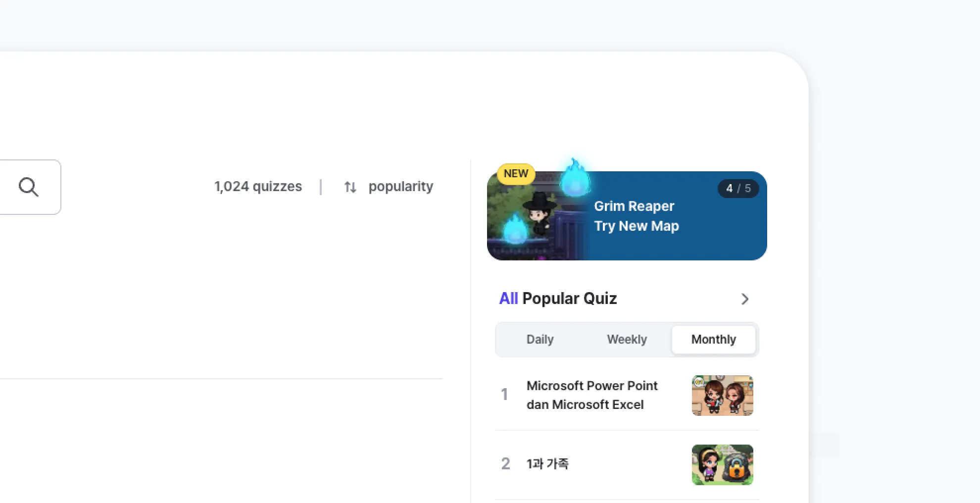Expand All Popular Quiz with the chevron arrow
Image resolution: width=980 pixels, height=503 pixels.
744,299
